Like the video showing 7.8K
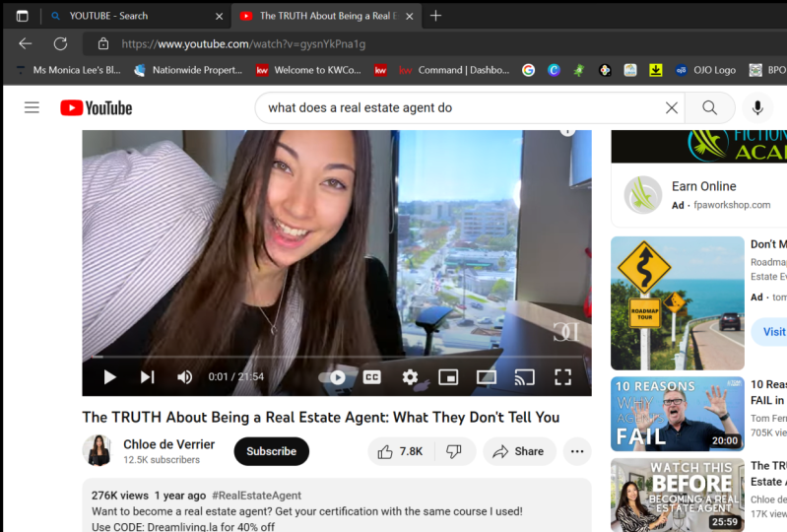This screenshot has width=787, height=532. pos(400,451)
